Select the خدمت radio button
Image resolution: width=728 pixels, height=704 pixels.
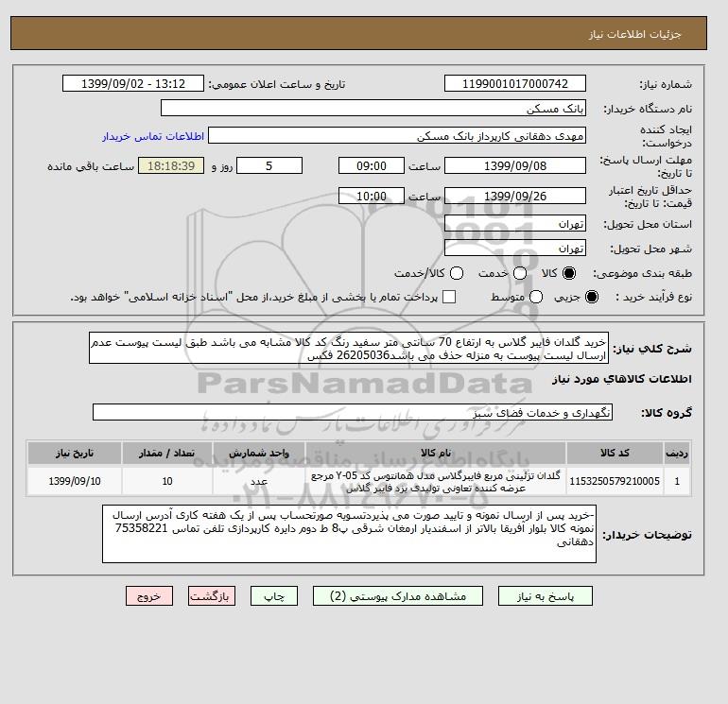tap(520, 273)
